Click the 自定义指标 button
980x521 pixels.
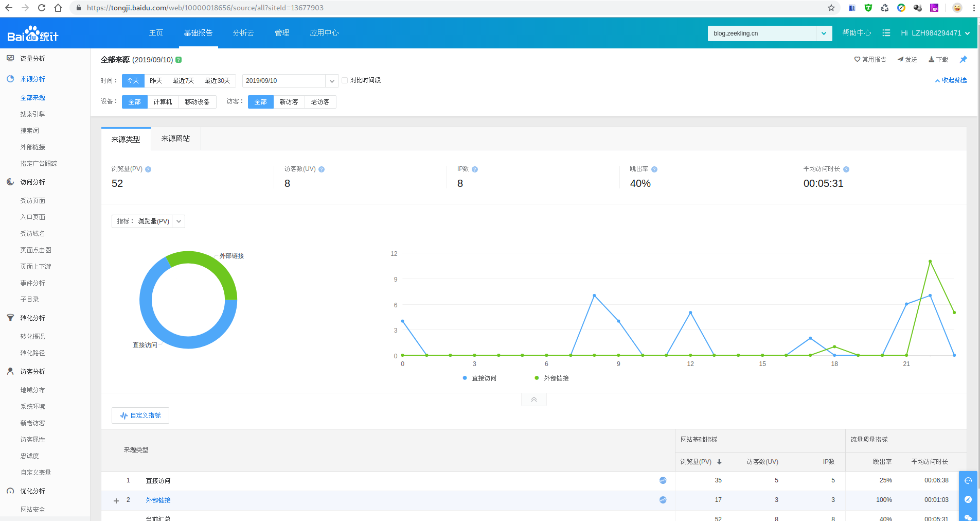coord(140,415)
